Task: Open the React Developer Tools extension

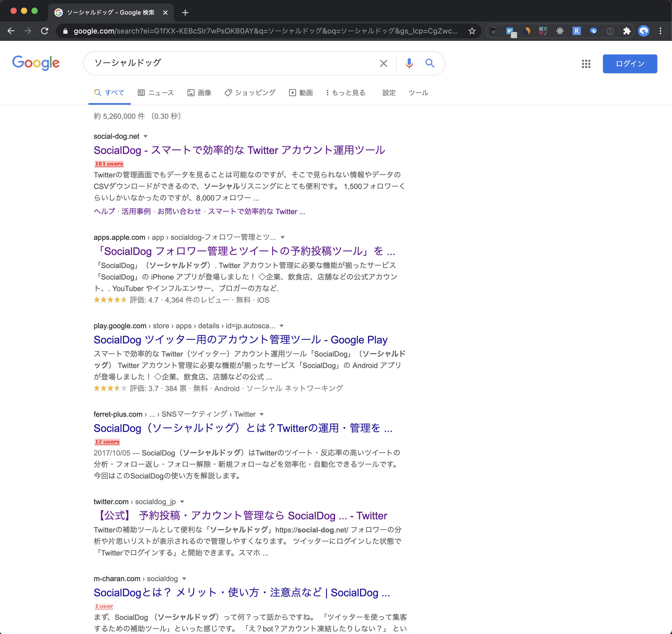Action: point(560,31)
